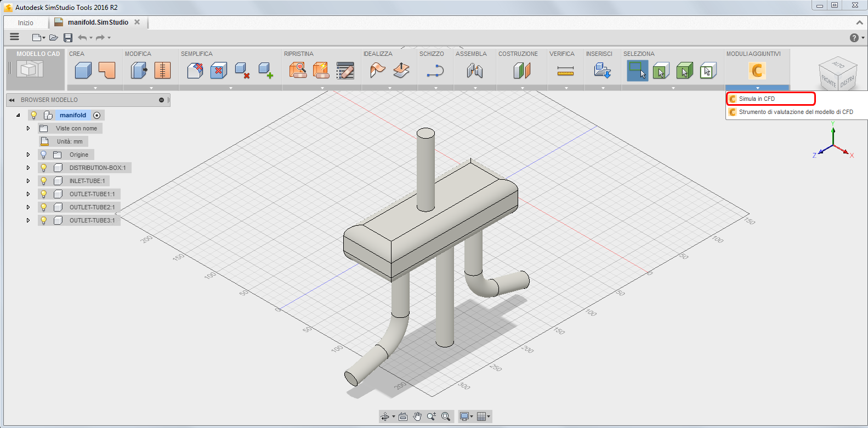Expand the DISTRIBUTION-BOX:1 node

point(28,168)
